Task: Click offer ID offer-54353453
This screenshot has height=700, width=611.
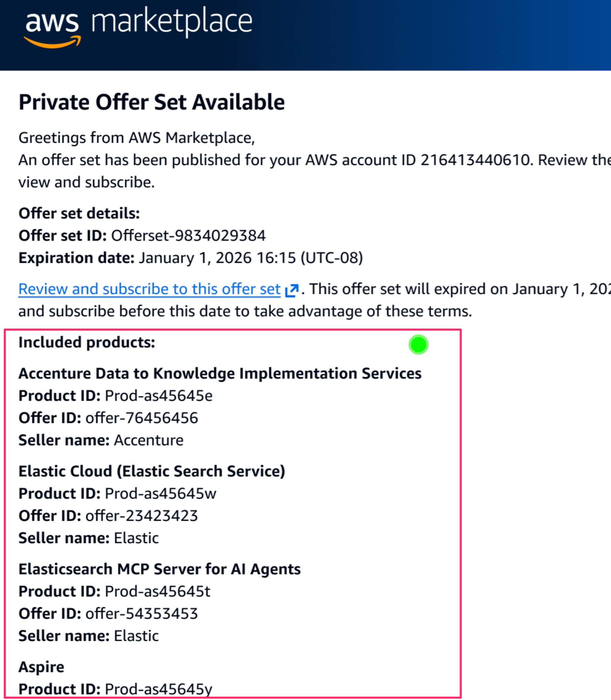Action: [x=141, y=614]
